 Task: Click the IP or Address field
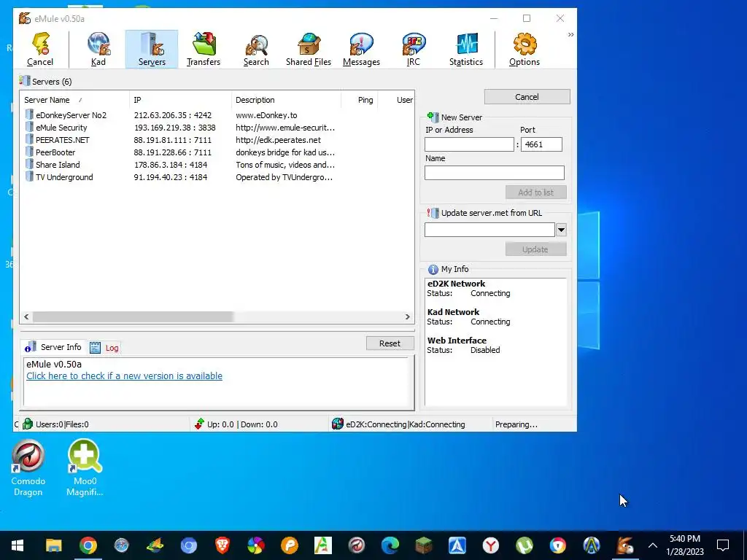coord(469,144)
